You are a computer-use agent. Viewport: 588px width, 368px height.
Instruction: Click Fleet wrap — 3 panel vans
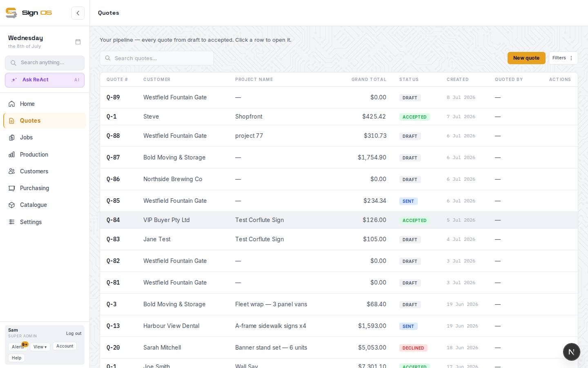click(271, 304)
